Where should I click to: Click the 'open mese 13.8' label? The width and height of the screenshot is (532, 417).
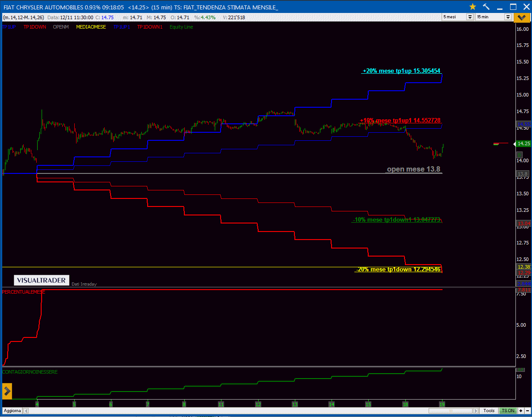[x=413, y=169]
